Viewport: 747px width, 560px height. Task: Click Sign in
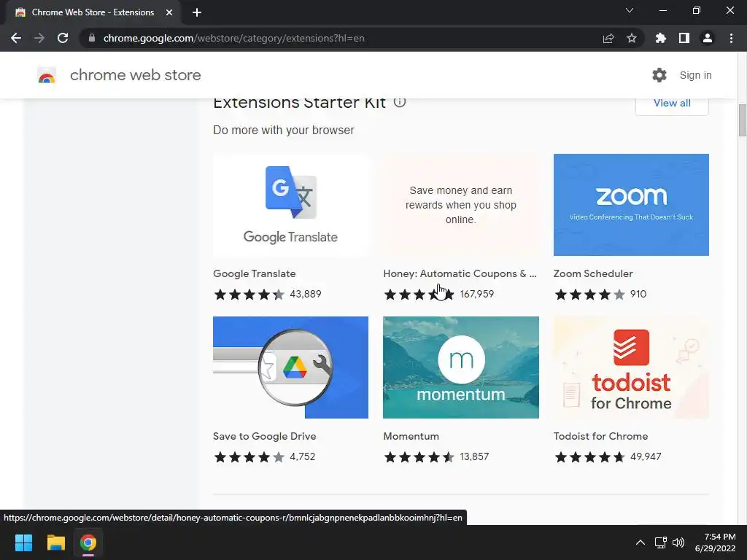(x=695, y=75)
